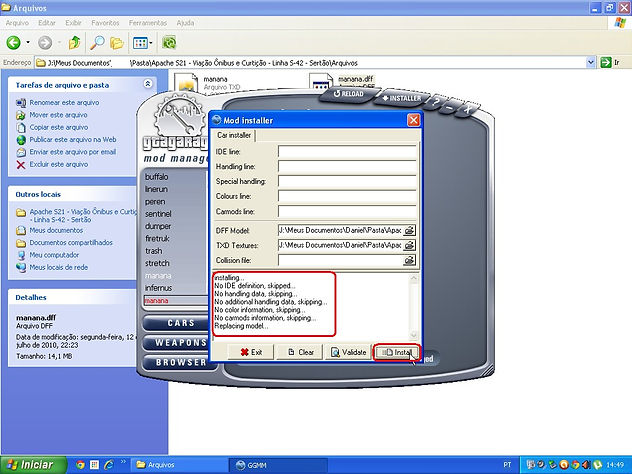Select the manana.dff file icon
The height and width of the screenshot is (474, 632).
coord(321,83)
